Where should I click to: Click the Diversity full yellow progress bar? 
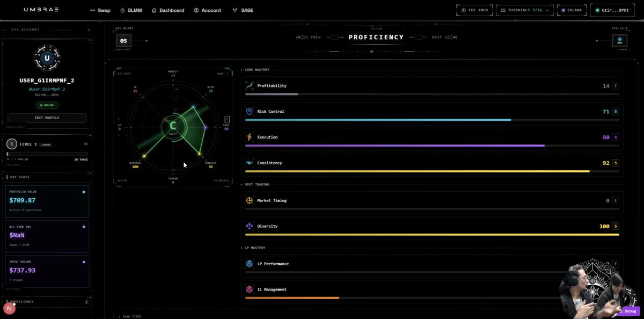pos(432,234)
